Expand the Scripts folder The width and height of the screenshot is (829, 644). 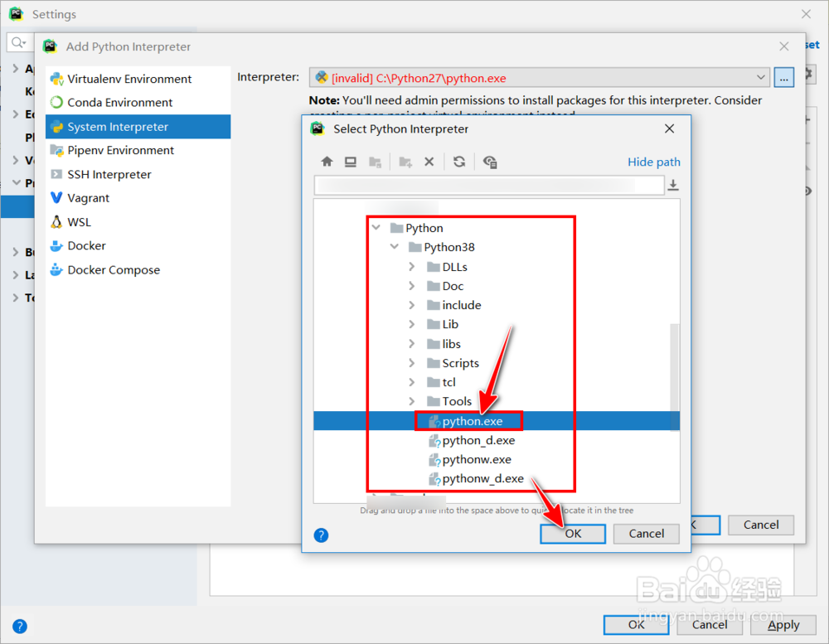(412, 363)
